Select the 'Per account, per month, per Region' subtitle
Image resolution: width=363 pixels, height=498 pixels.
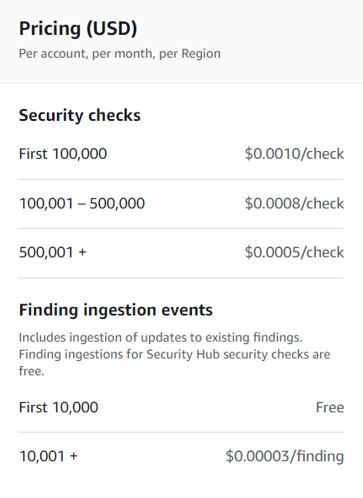pyautogui.click(x=120, y=54)
